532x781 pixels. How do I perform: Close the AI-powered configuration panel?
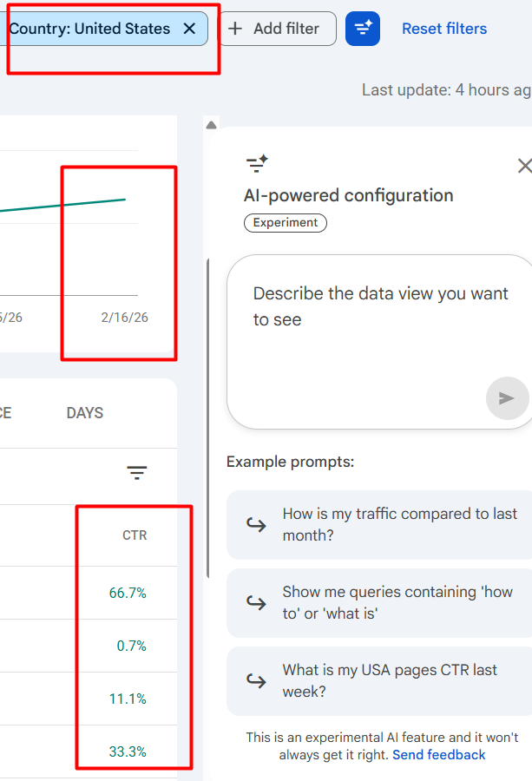[523, 166]
